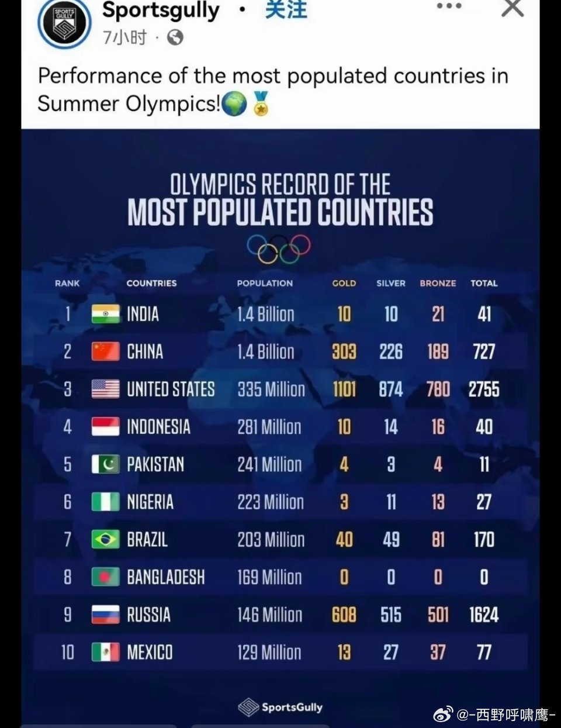Click the Mexico flag icon
This screenshot has height=728, width=561.
106,652
